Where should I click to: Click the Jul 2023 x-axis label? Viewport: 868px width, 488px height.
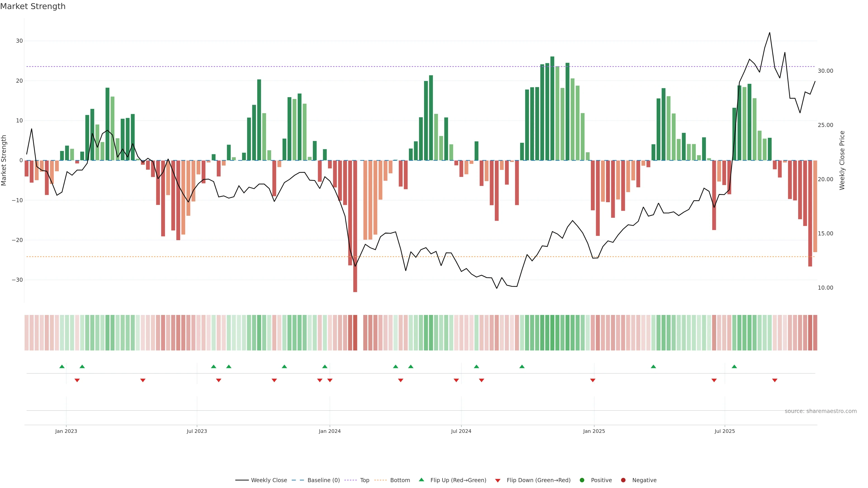[197, 431]
